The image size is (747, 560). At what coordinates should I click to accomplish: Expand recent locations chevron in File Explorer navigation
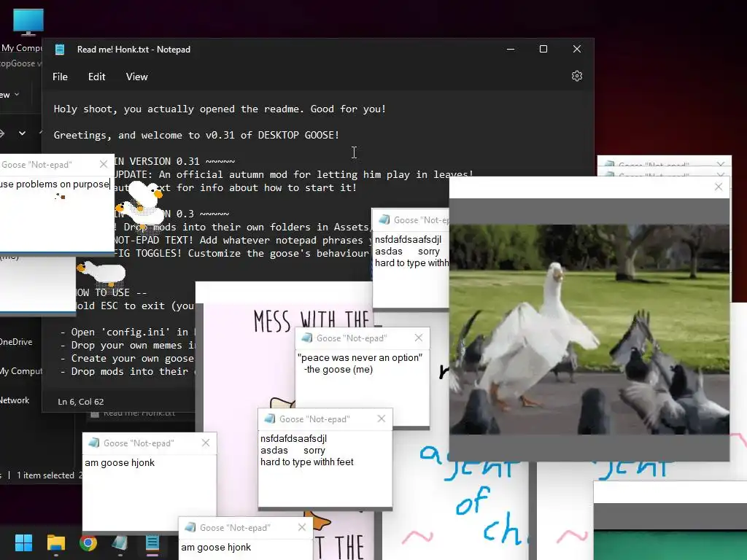click(x=23, y=133)
